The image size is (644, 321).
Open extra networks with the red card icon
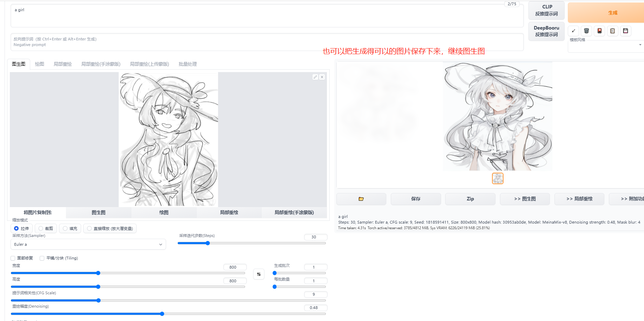pyautogui.click(x=599, y=31)
